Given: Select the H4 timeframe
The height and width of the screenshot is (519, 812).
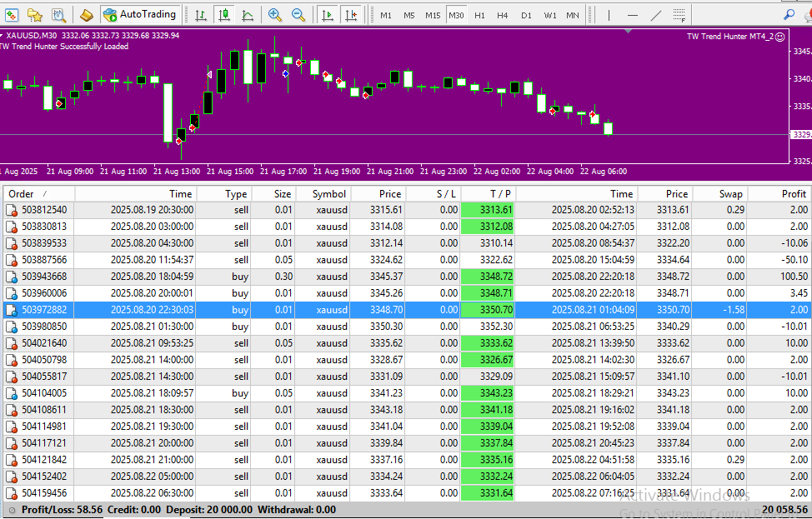Looking at the screenshot, I should [503, 16].
